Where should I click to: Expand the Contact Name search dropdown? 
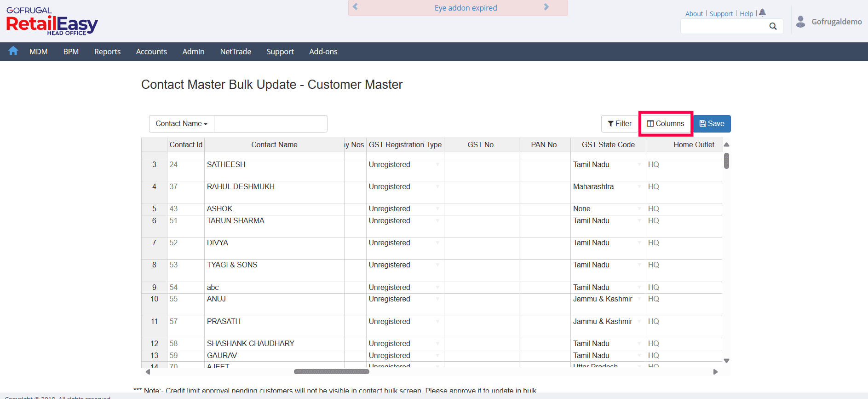click(182, 123)
